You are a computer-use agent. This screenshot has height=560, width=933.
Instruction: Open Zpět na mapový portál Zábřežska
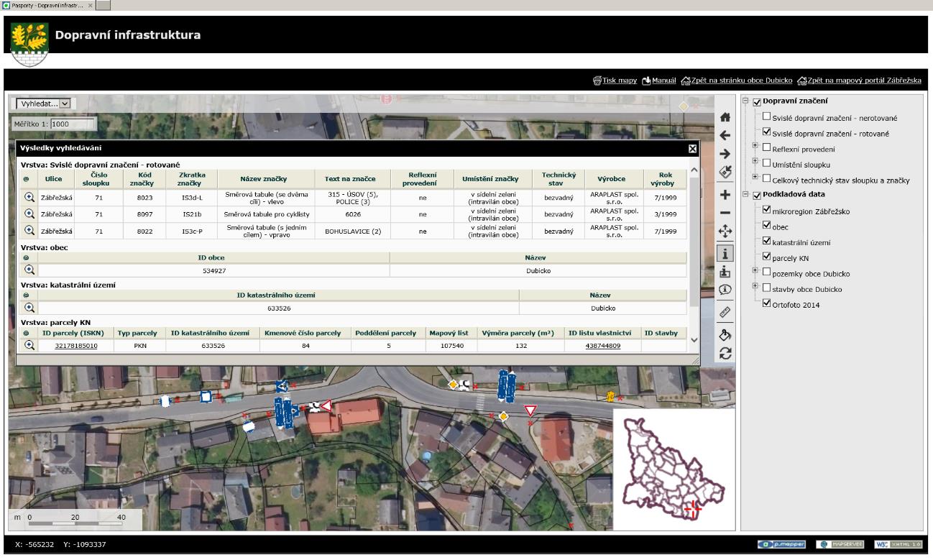(859, 81)
